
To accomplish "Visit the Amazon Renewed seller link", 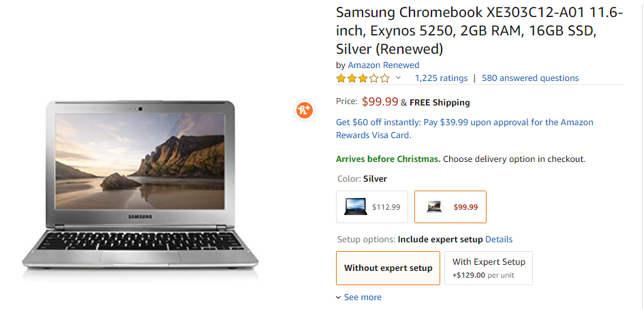I will [383, 65].
